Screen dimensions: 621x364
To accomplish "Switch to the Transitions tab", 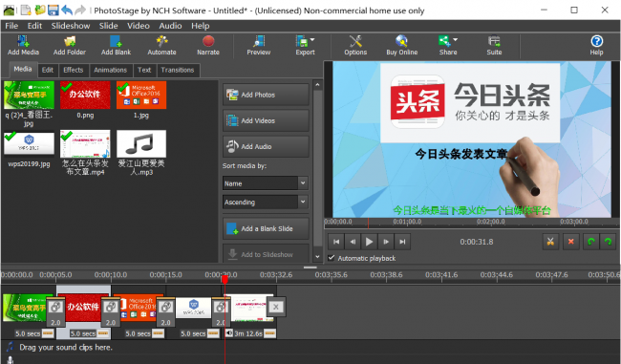I will tap(178, 70).
